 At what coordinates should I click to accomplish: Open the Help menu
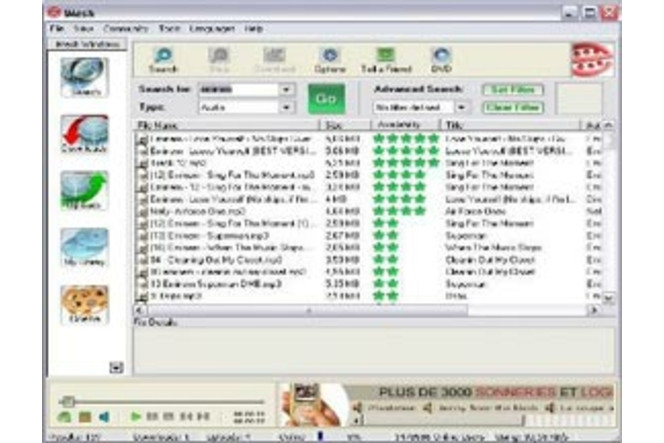254,29
